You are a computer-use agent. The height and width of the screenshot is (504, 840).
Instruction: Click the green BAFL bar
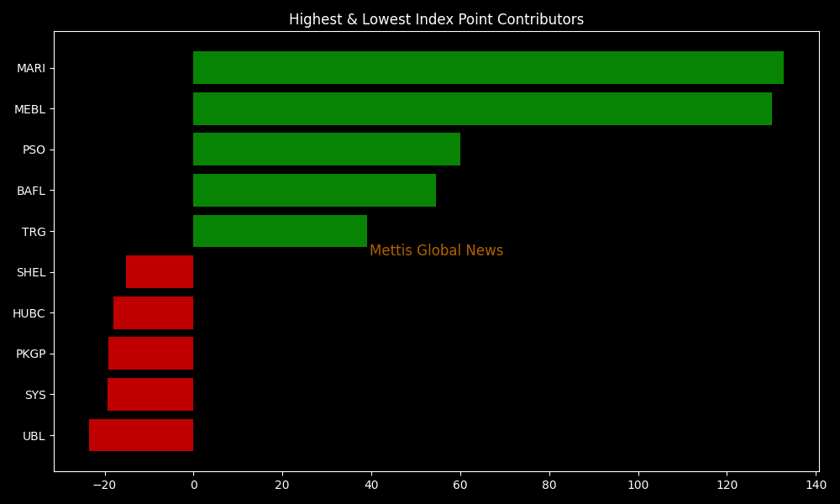pyautogui.click(x=314, y=190)
